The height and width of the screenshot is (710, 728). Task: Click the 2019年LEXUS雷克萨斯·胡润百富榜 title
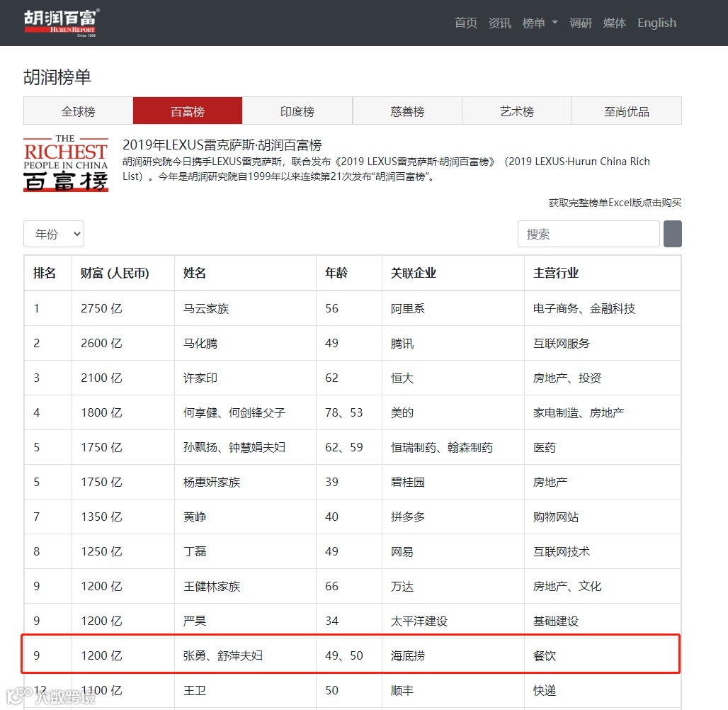tap(222, 145)
